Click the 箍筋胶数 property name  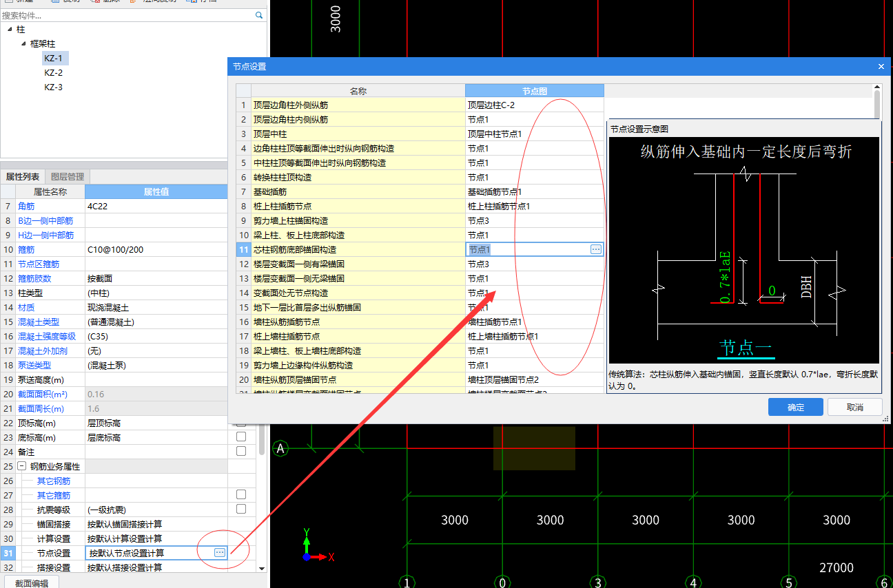click(34, 278)
